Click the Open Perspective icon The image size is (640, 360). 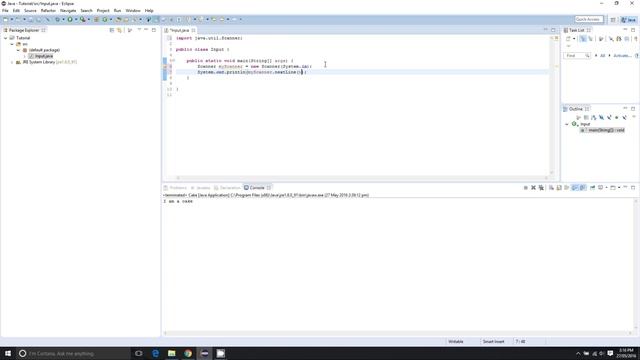[x=613, y=20]
